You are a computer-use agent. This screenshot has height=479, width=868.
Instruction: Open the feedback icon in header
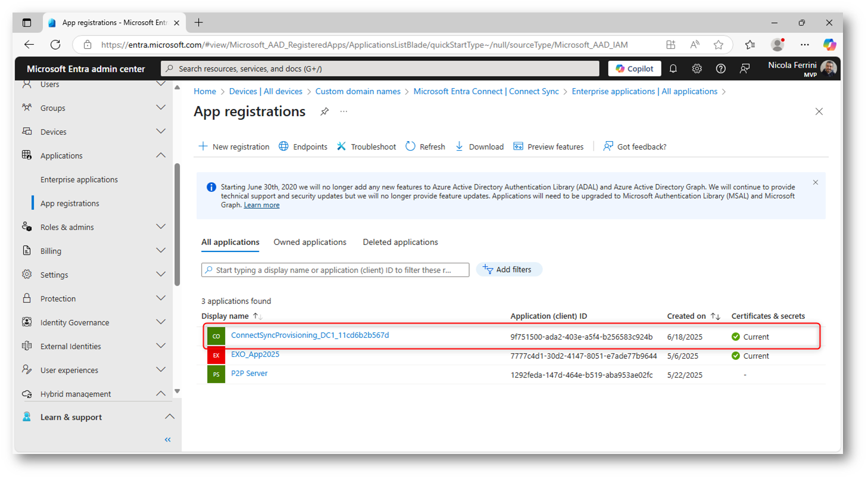(x=745, y=69)
